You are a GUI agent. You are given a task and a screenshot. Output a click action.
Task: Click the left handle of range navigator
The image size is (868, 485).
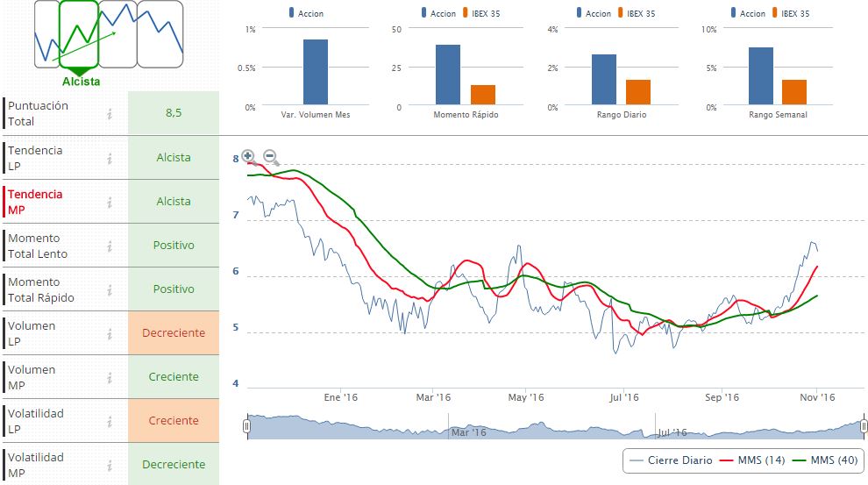[x=247, y=425]
